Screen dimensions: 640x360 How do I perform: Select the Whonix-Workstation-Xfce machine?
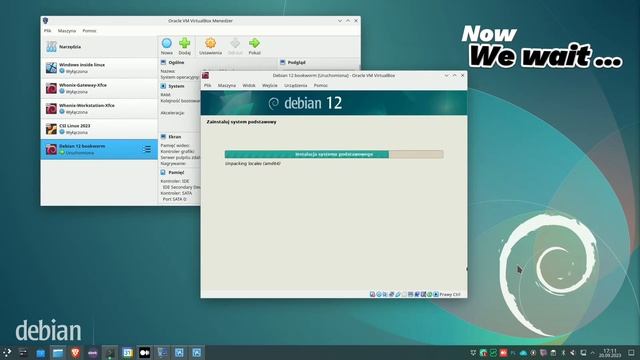(99, 109)
